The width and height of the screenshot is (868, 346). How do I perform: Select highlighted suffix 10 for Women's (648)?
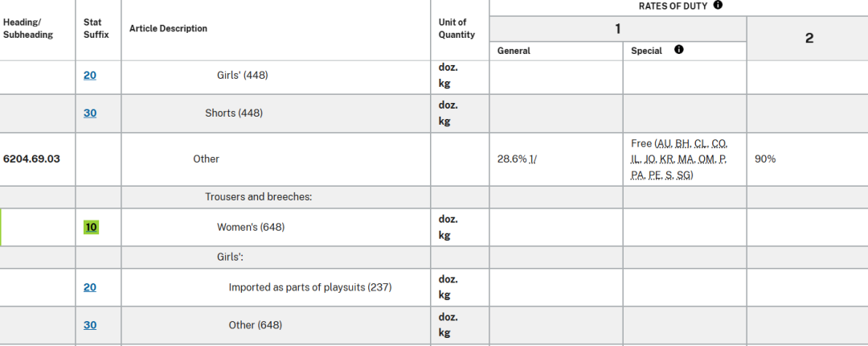(x=91, y=227)
